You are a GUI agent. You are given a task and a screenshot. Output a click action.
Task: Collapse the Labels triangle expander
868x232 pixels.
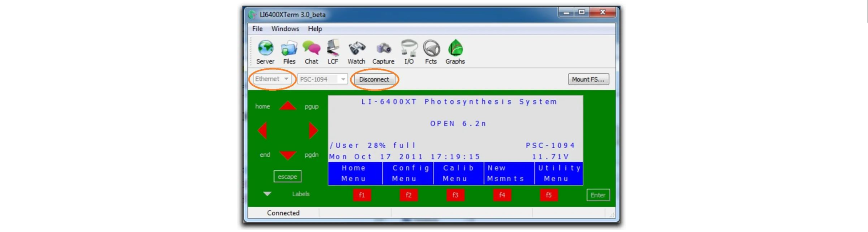pos(267,194)
